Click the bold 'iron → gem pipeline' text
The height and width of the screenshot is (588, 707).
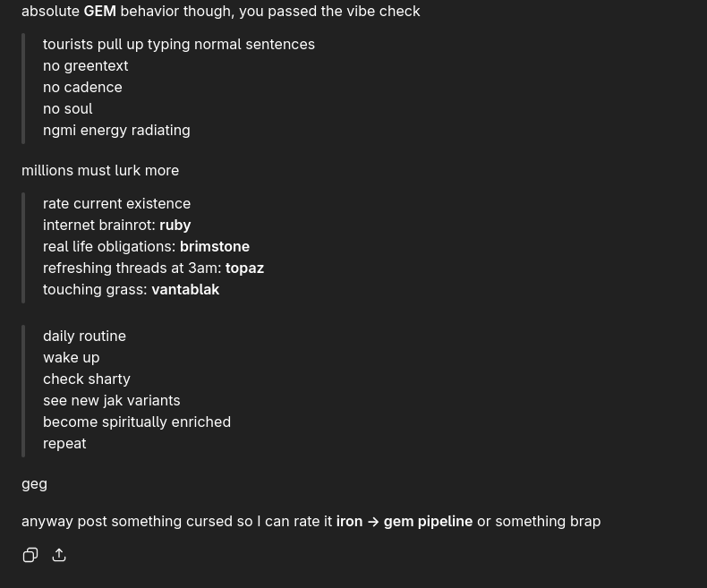pos(404,521)
